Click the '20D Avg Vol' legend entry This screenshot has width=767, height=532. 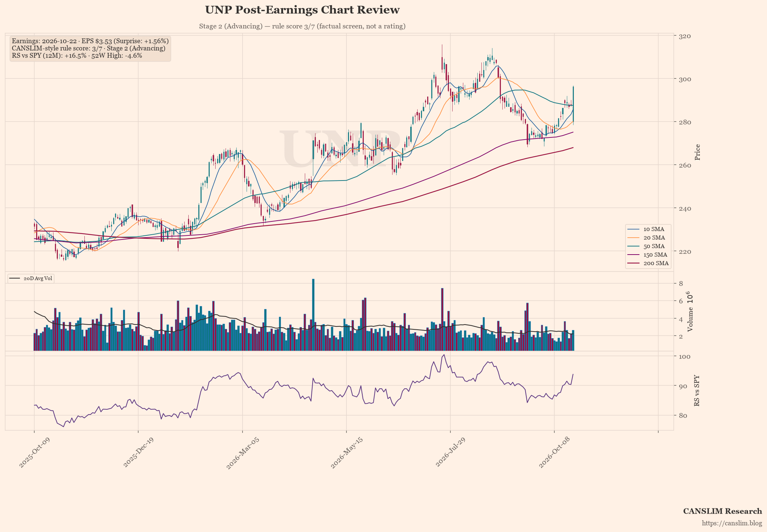[31, 279]
